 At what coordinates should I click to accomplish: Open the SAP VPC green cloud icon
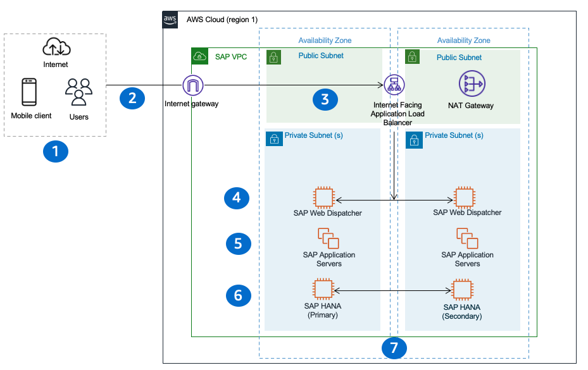(199, 56)
